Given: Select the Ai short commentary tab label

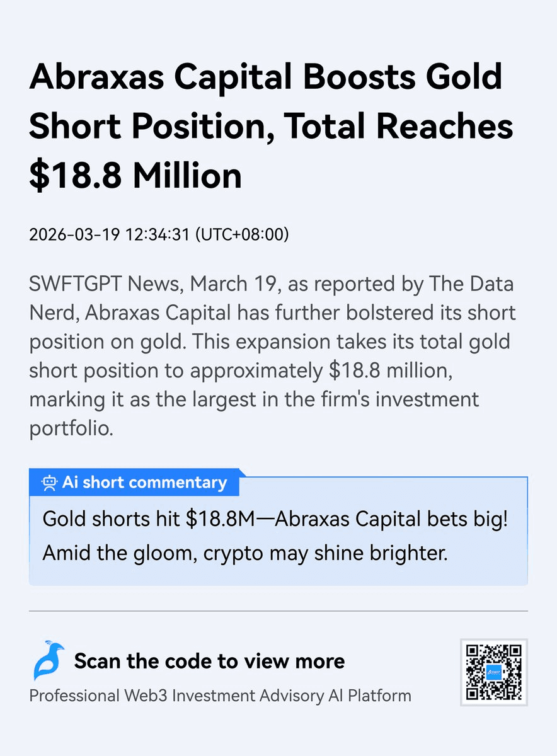Looking at the screenshot, I should click(x=144, y=483).
